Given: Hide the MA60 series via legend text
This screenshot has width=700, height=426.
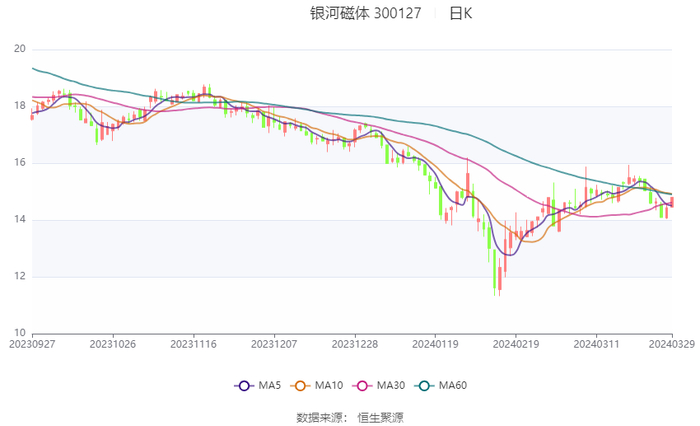Looking at the screenshot, I should 453,386.
